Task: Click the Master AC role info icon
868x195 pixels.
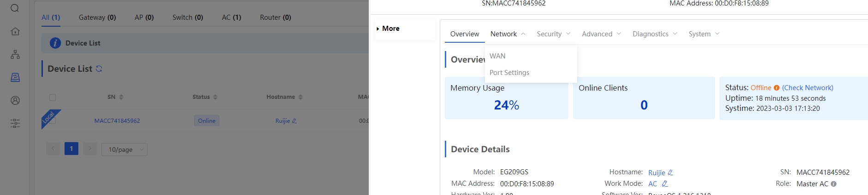Action: (833, 184)
